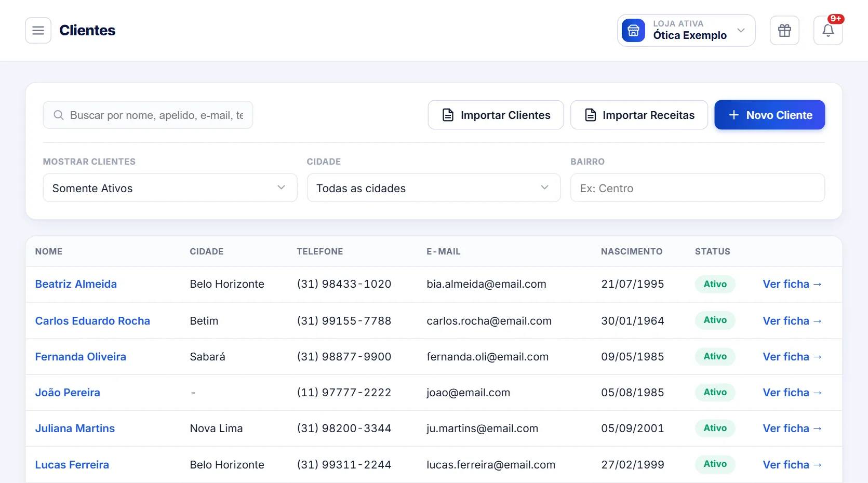Click Ver ficha for Beatriz Almeida
This screenshot has width=868, height=483.
click(792, 284)
